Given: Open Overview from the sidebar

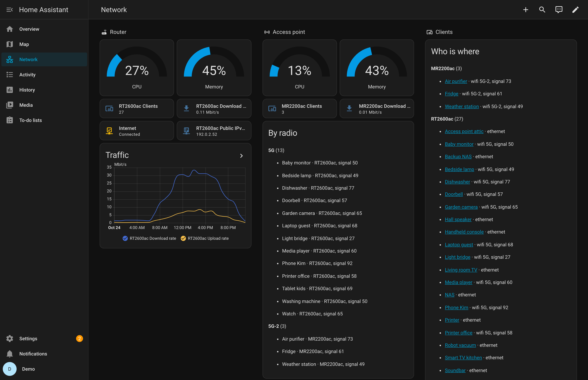Looking at the screenshot, I should tap(44, 29).
